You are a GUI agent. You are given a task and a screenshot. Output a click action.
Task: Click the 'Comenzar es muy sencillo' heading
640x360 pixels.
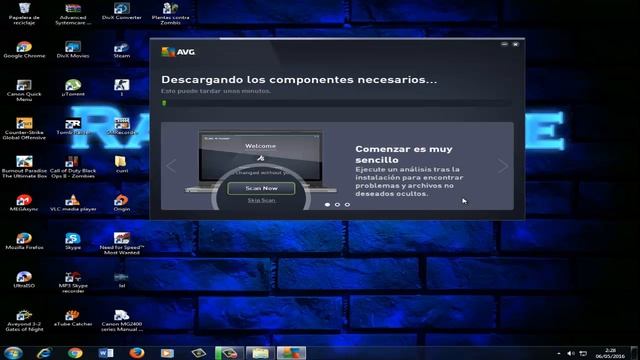[x=404, y=154]
